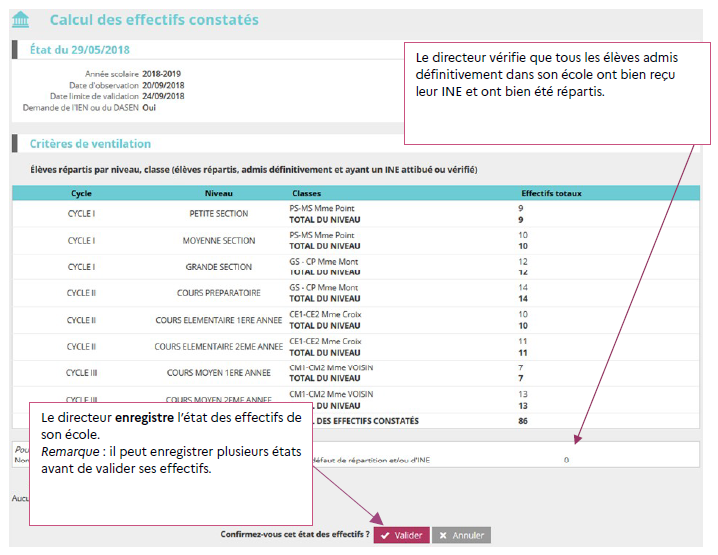Click the Classes column header
This screenshot has height=555, width=718.
pyautogui.click(x=307, y=193)
